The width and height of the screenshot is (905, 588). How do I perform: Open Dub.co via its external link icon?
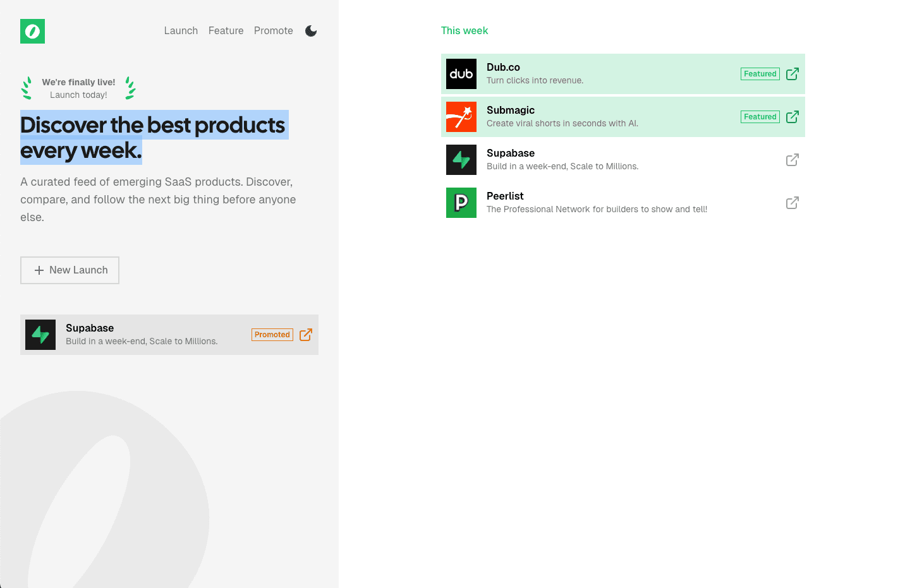[x=792, y=74]
